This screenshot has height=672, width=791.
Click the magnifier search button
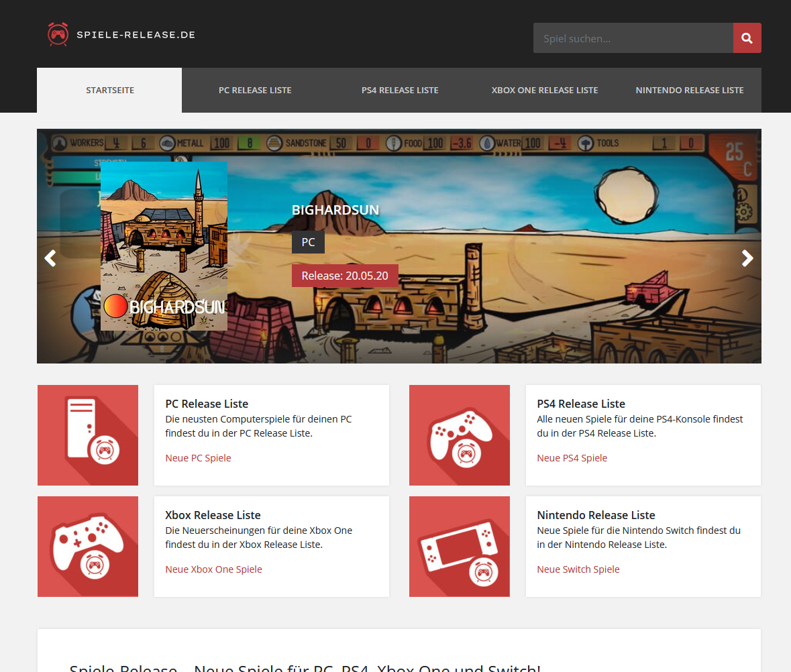[747, 38]
